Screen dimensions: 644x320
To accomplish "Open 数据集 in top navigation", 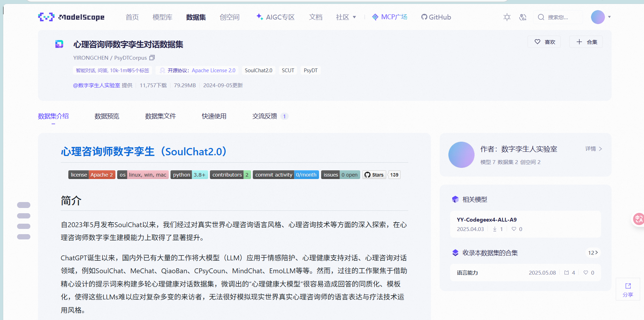I will tap(196, 17).
